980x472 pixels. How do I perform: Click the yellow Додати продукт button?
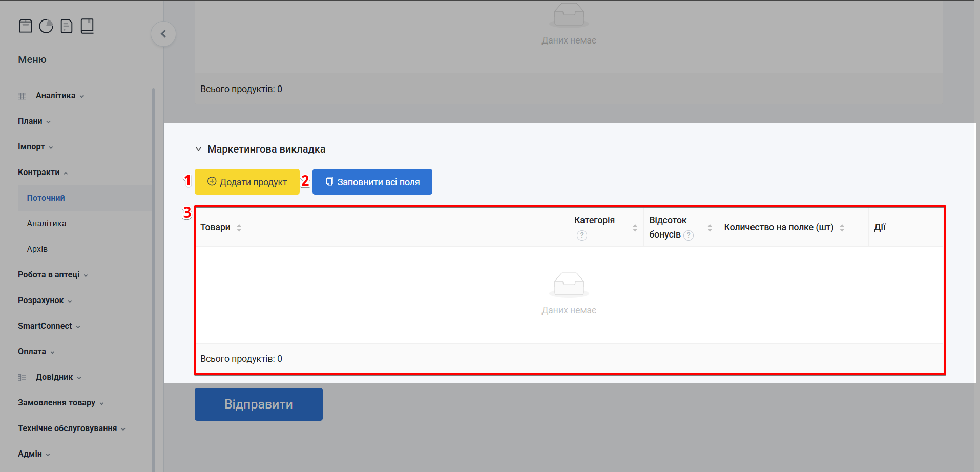coord(247,182)
